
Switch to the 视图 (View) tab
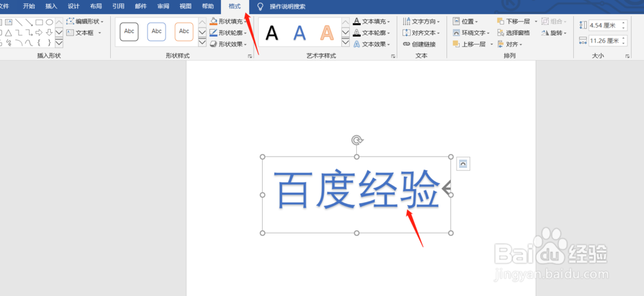pyautogui.click(x=185, y=6)
